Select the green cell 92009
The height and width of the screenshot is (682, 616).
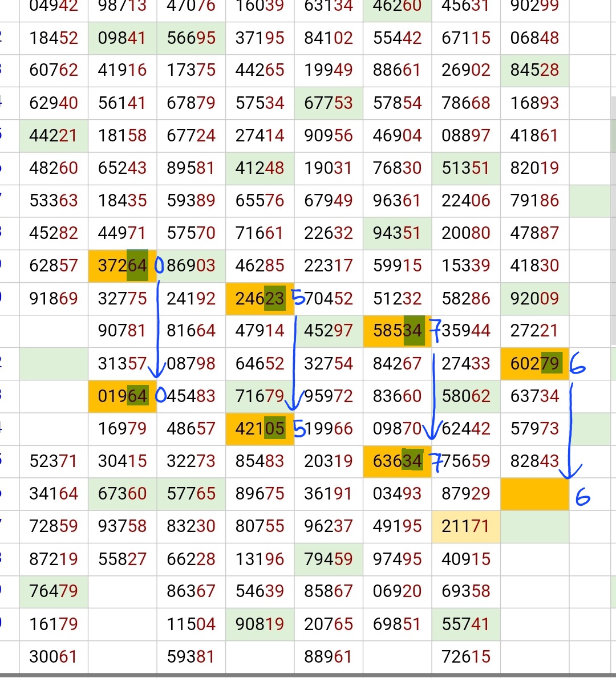coord(534,298)
